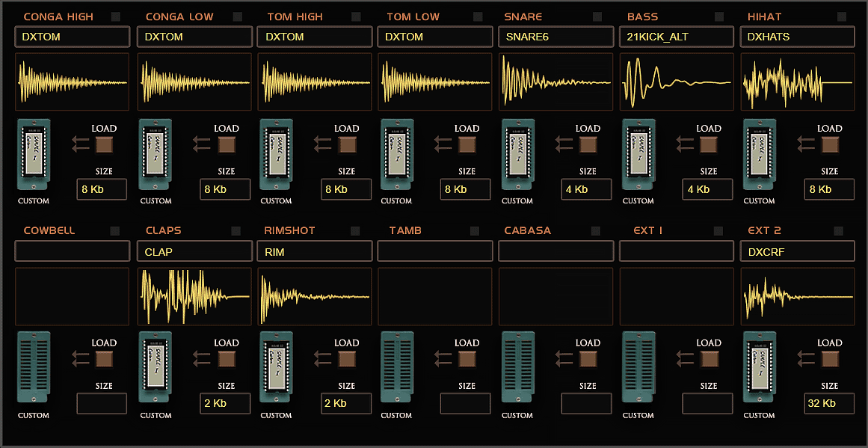Viewport: 868px width, 448px height.
Task: Enable the Snare channel checkbox
Action: [597, 16]
